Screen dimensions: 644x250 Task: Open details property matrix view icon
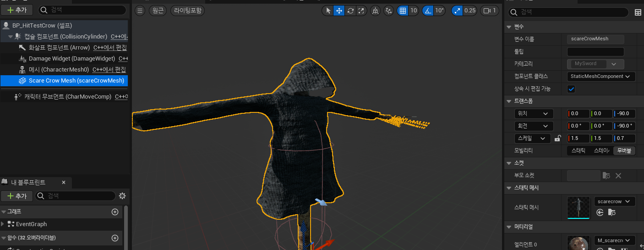(x=638, y=12)
